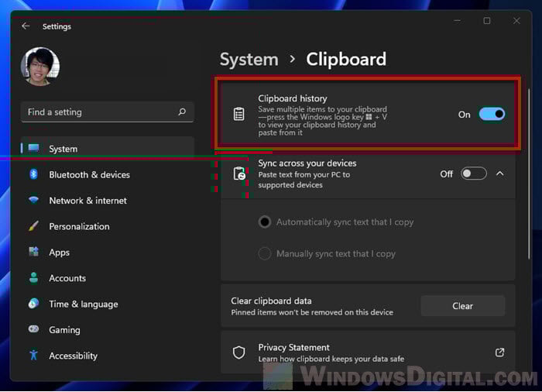Select Manually sync text that I copy
Image resolution: width=542 pixels, height=392 pixels.
click(x=265, y=253)
